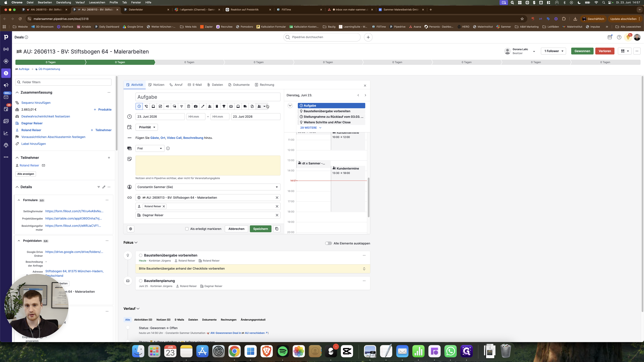Image resolution: width=644 pixels, height=362 pixels.
Task: Select the camera activity type icon
Action: [196, 106]
